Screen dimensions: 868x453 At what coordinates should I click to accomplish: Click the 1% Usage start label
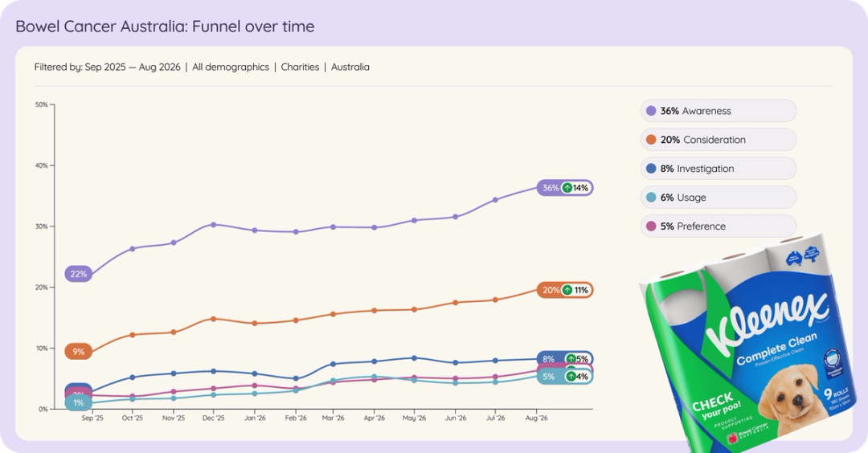[79, 402]
